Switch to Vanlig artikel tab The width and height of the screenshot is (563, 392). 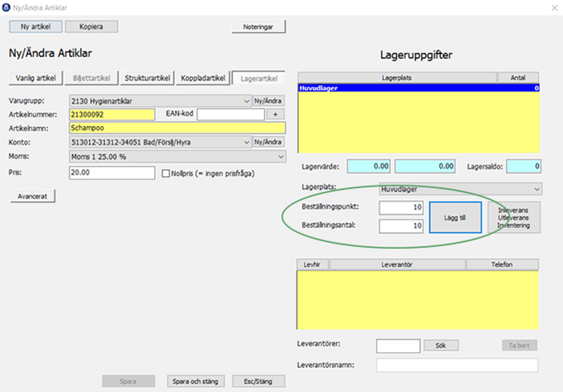pyautogui.click(x=36, y=78)
